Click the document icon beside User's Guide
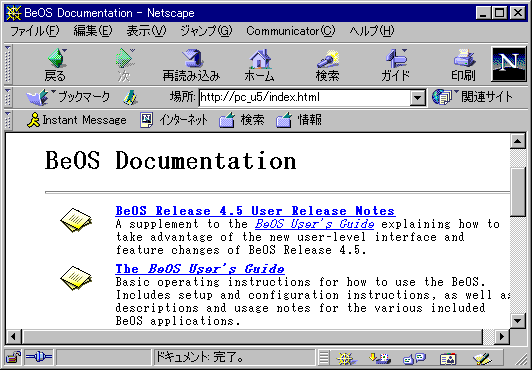This screenshot has height=370, width=532. [x=76, y=278]
